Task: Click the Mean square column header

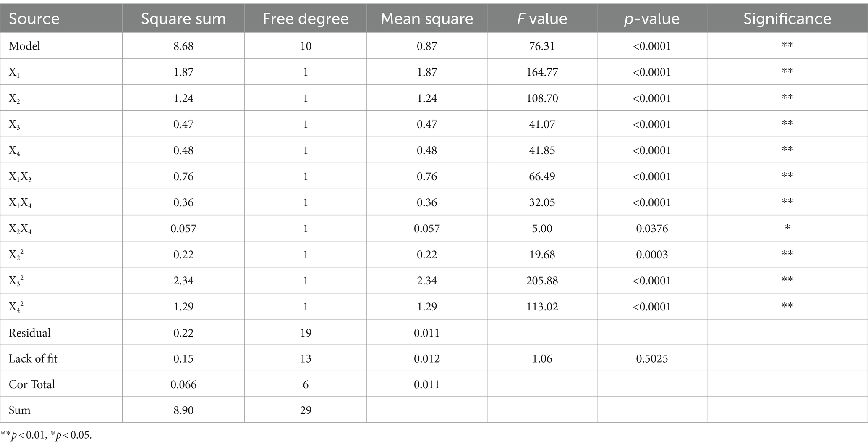Action: (427, 19)
